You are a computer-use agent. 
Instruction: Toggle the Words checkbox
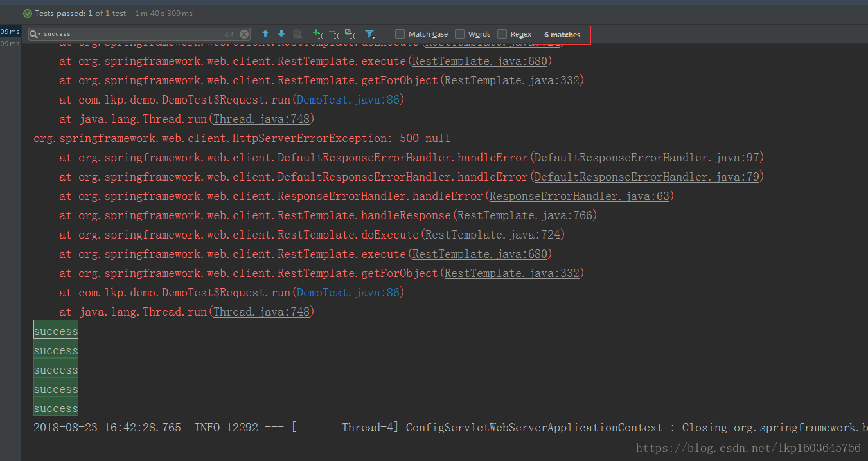[459, 34]
